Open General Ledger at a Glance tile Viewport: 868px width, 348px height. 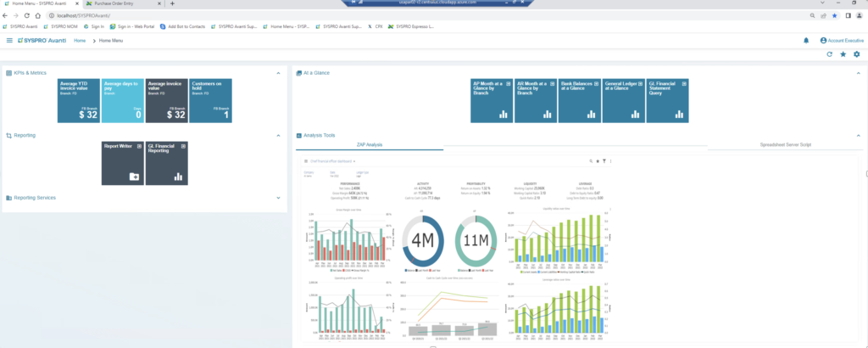click(x=623, y=100)
